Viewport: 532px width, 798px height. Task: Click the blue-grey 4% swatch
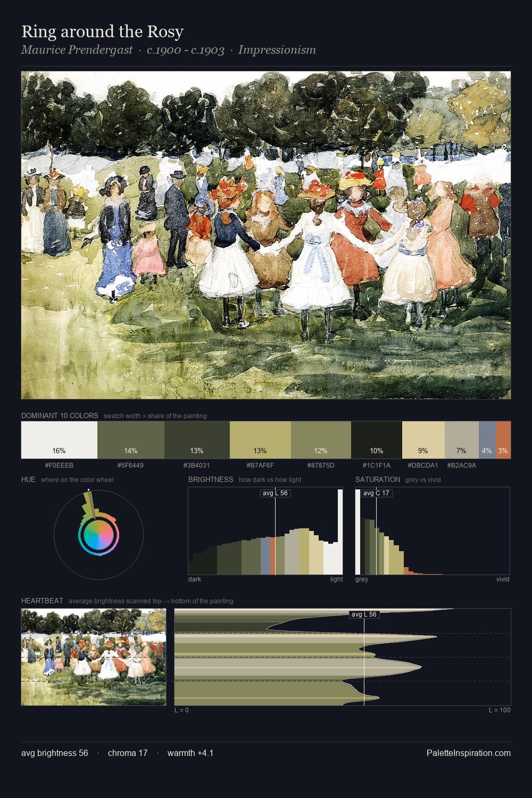coord(487,440)
